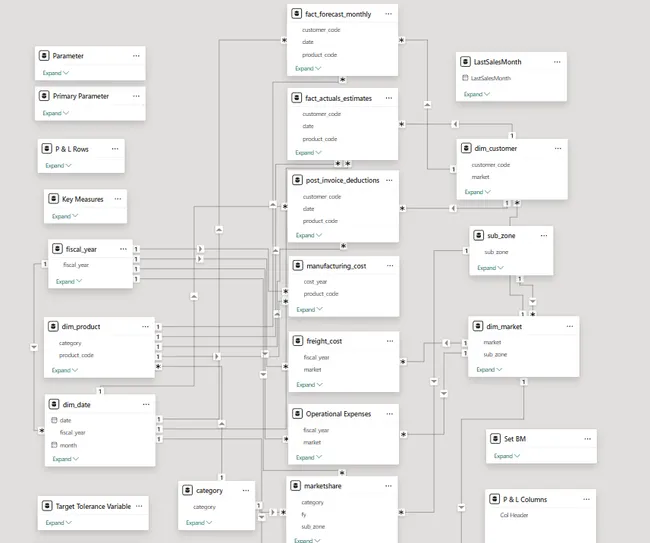Click the marketshare table icon

296,485
